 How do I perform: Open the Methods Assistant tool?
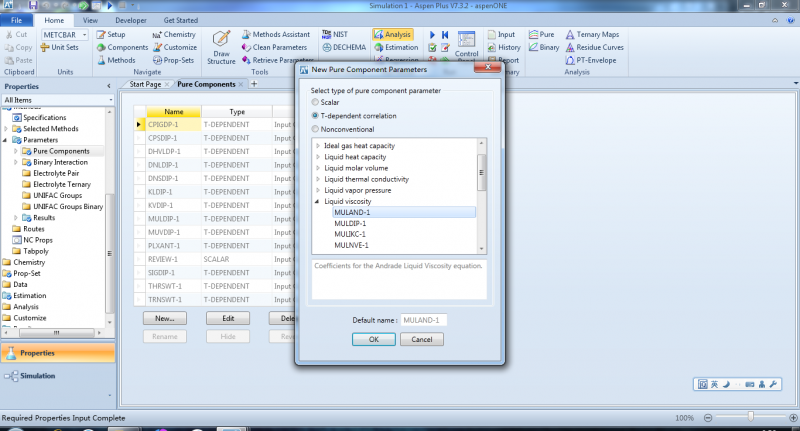tap(276, 34)
